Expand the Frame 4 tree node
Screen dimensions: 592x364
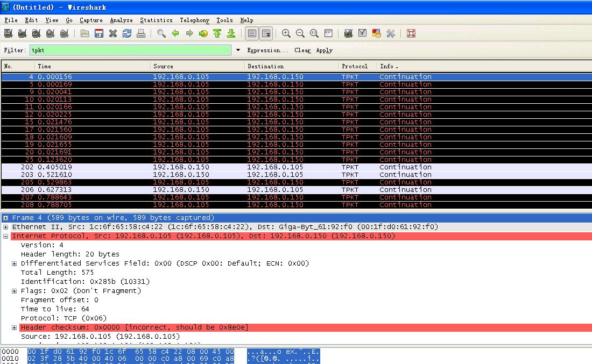6,218
